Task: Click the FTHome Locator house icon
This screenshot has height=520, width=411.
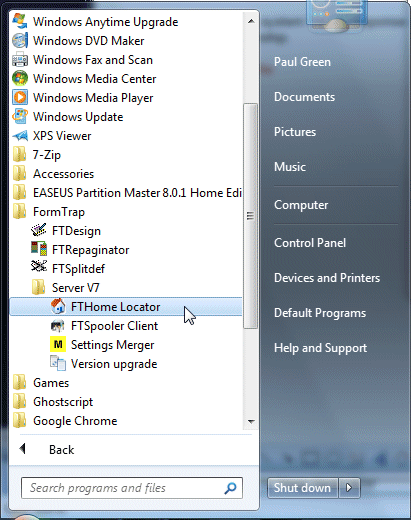Action: [58, 306]
